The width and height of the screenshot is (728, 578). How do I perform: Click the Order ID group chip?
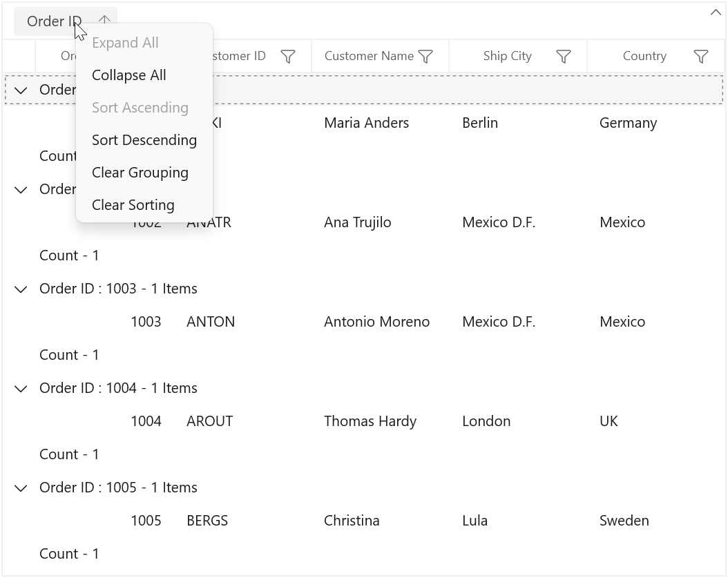pos(66,21)
